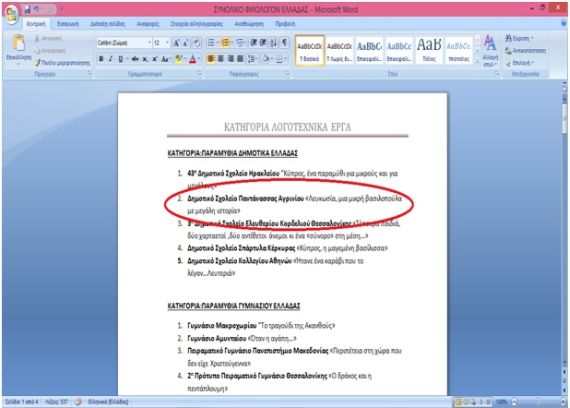Increase paragraph indent
The width and height of the screenshot is (570, 408).
click(x=263, y=43)
